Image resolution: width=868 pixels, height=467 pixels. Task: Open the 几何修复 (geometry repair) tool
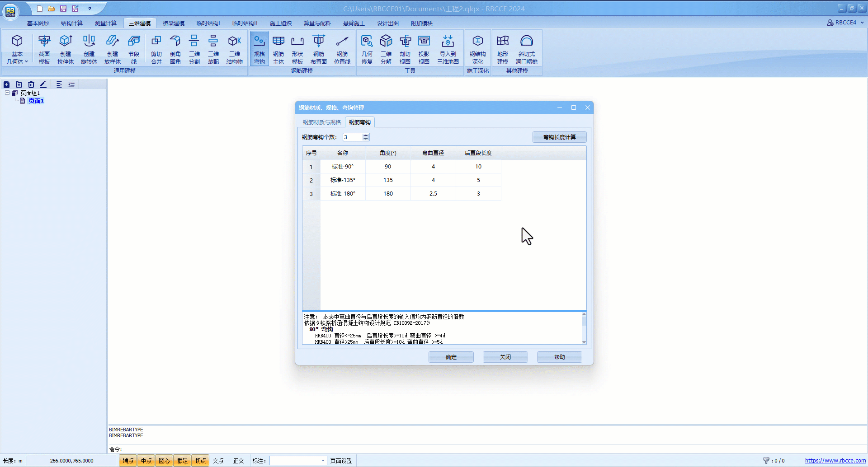(367, 49)
